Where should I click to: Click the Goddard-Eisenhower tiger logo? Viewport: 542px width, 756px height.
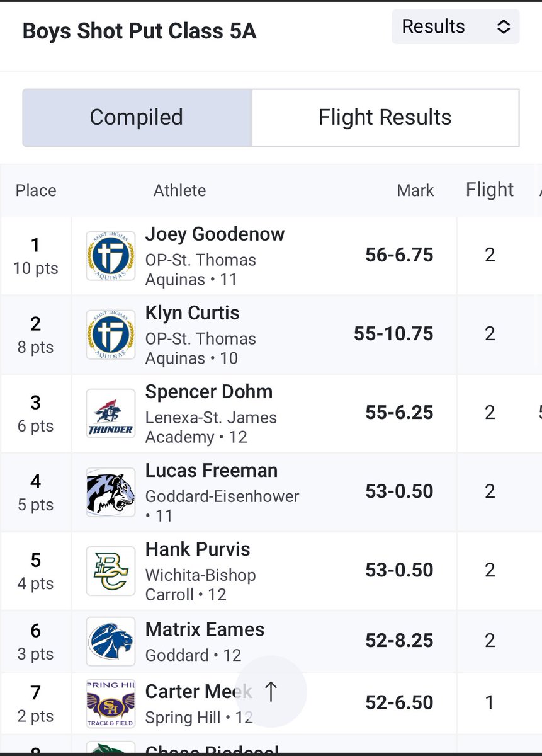point(110,492)
